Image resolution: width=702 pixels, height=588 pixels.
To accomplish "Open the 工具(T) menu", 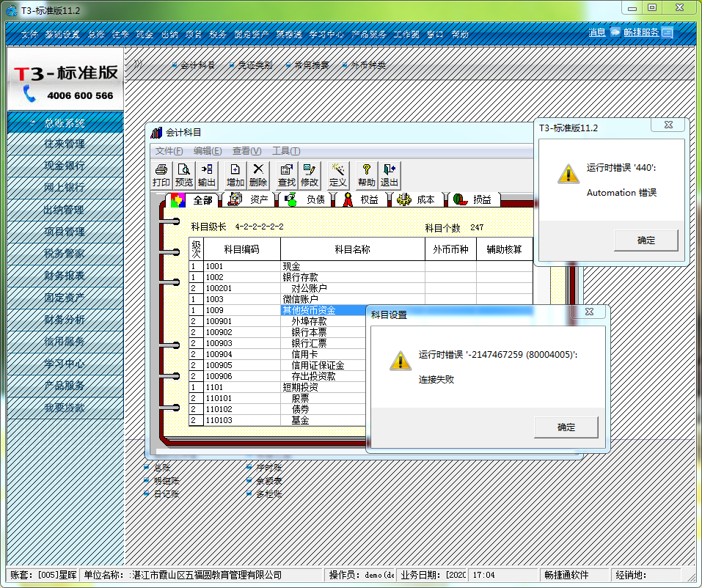I will tap(286, 151).
